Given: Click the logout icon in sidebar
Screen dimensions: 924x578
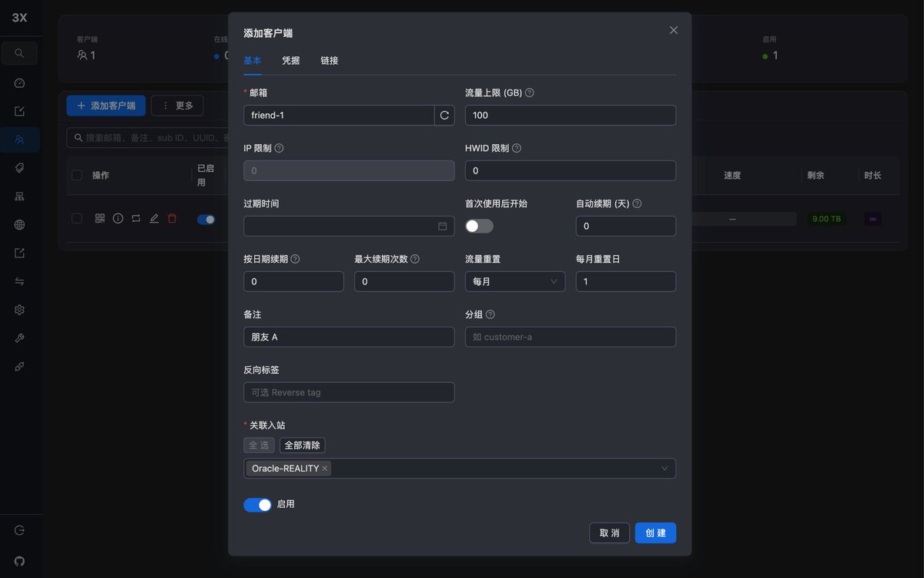Looking at the screenshot, I should coord(19,531).
